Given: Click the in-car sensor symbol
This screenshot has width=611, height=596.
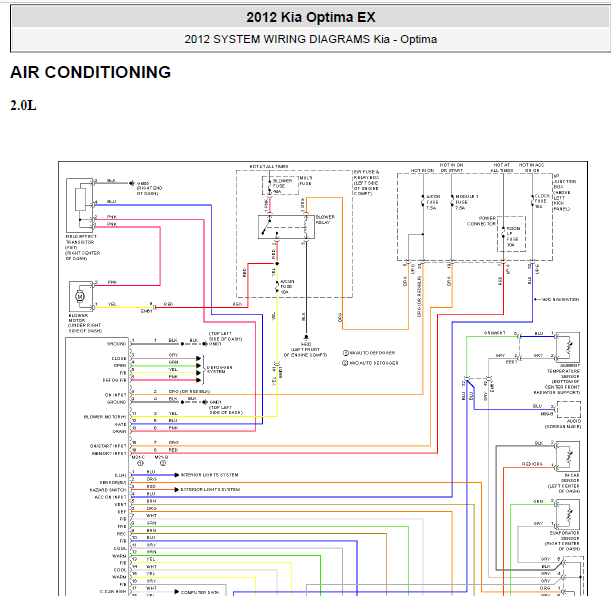Looking at the screenshot, I should [568, 456].
